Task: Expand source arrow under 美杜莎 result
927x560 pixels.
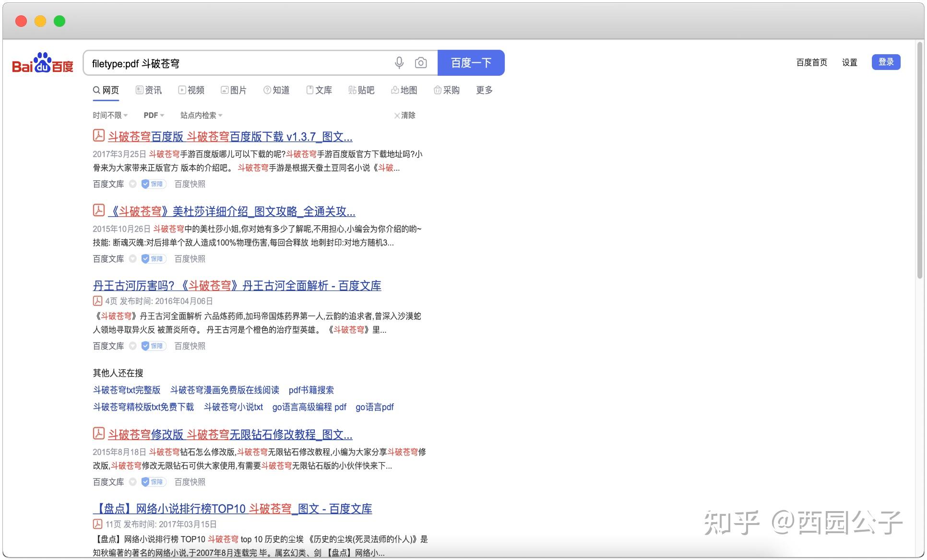Action: [x=133, y=259]
